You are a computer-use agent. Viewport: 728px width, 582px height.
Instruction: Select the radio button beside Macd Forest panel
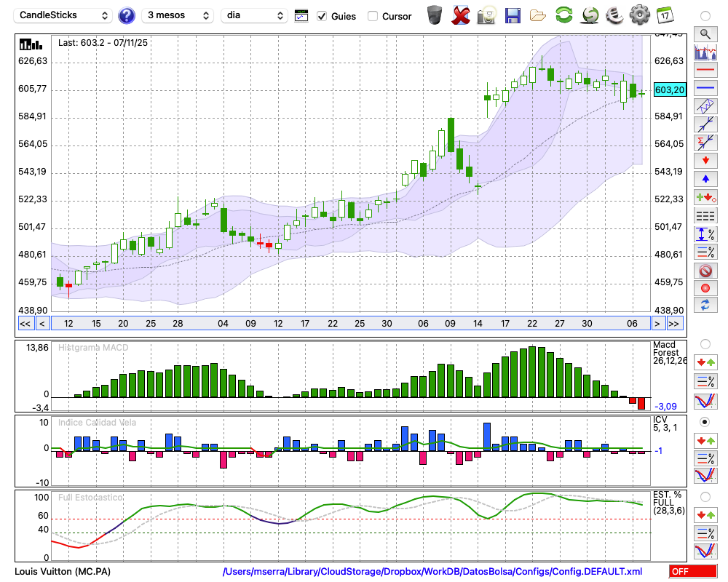point(705,343)
